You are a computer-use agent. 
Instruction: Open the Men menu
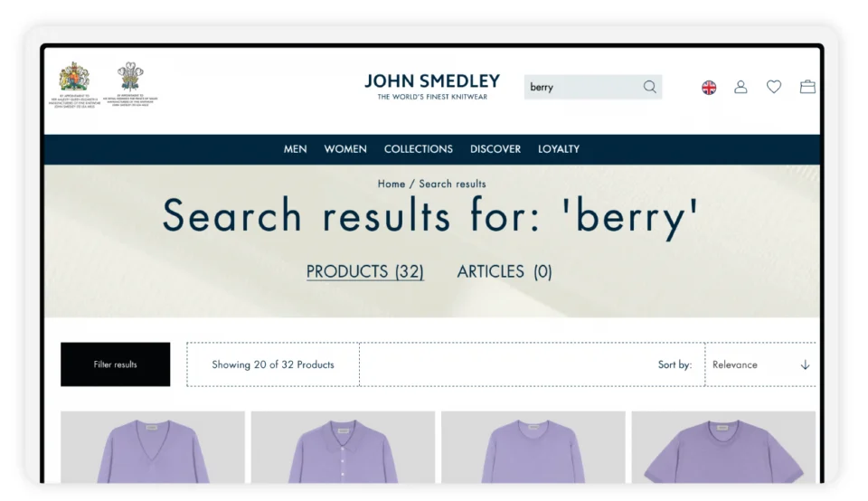pyautogui.click(x=295, y=149)
